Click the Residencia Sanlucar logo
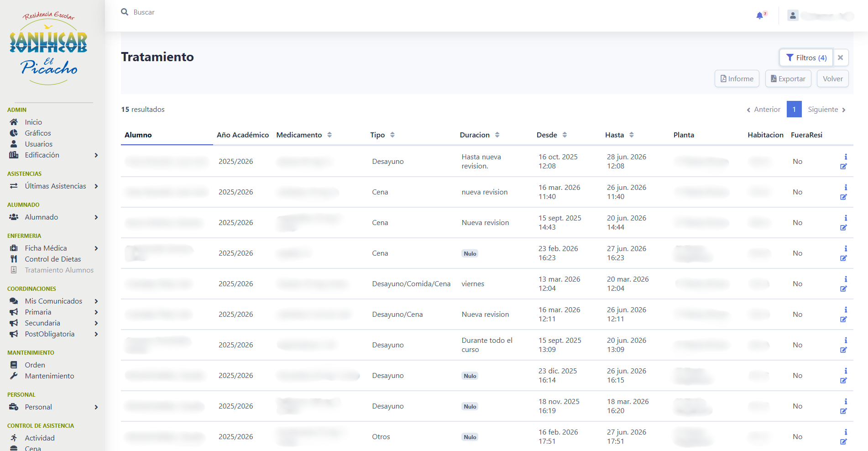The width and height of the screenshot is (868, 451). [48, 49]
